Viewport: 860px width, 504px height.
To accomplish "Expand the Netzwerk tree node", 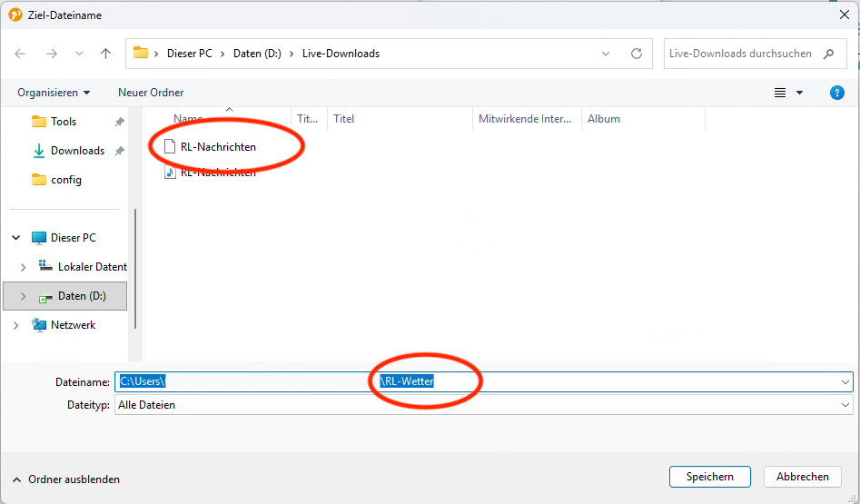I will coord(16,325).
